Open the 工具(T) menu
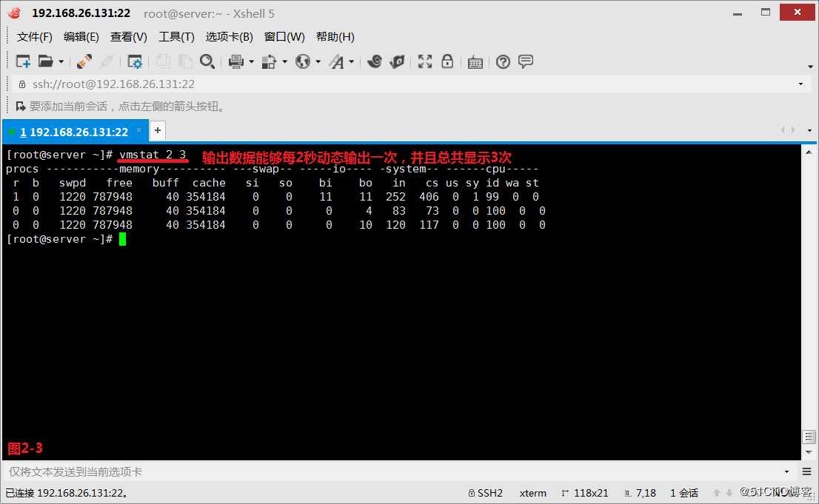The height and width of the screenshot is (504, 819). coord(176,36)
